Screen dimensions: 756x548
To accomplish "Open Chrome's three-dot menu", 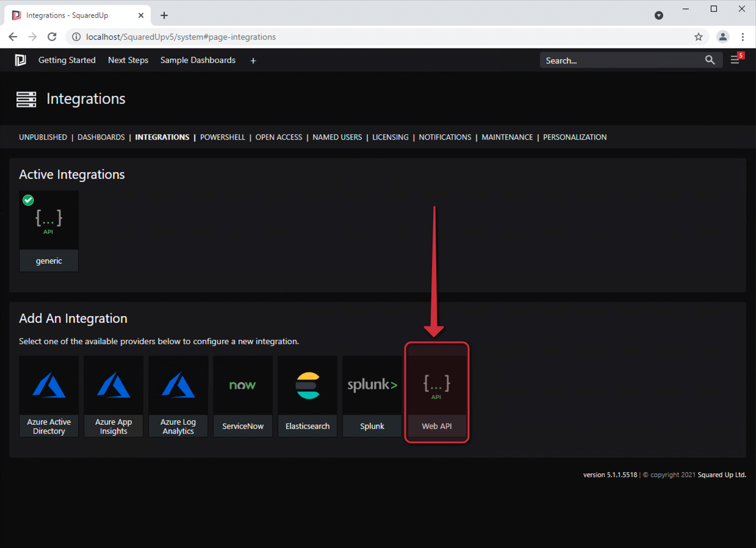I will click(743, 37).
